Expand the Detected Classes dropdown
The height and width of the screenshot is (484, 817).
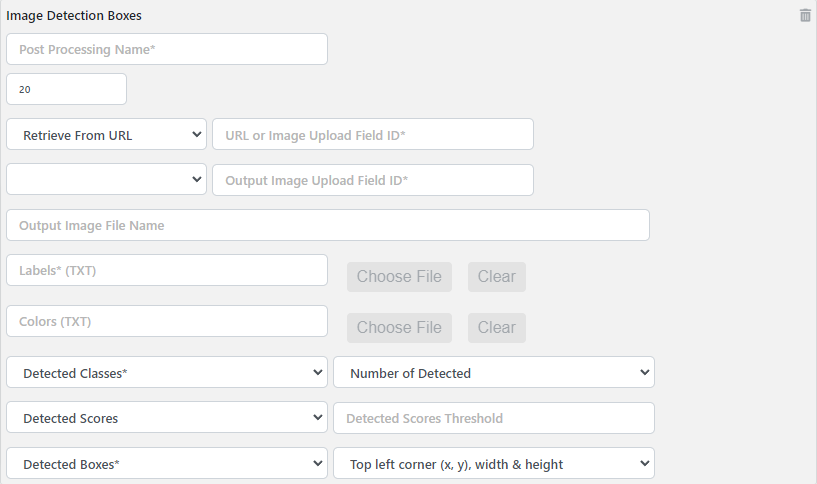click(167, 372)
